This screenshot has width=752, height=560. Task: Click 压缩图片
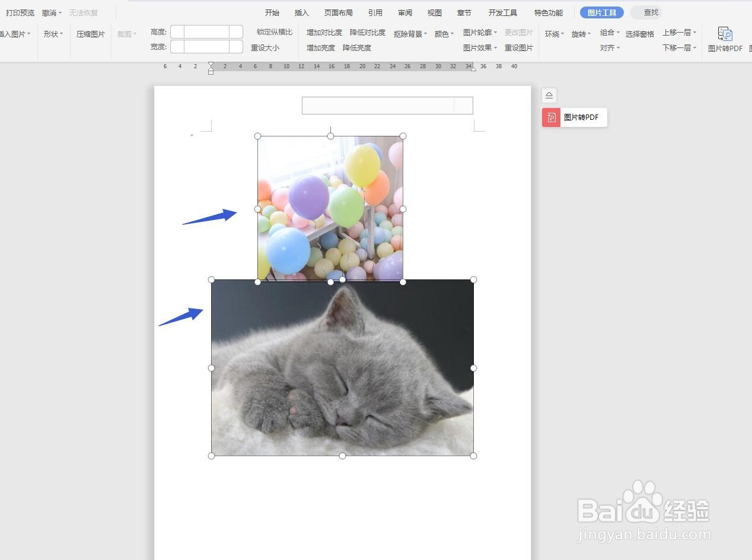(x=91, y=34)
